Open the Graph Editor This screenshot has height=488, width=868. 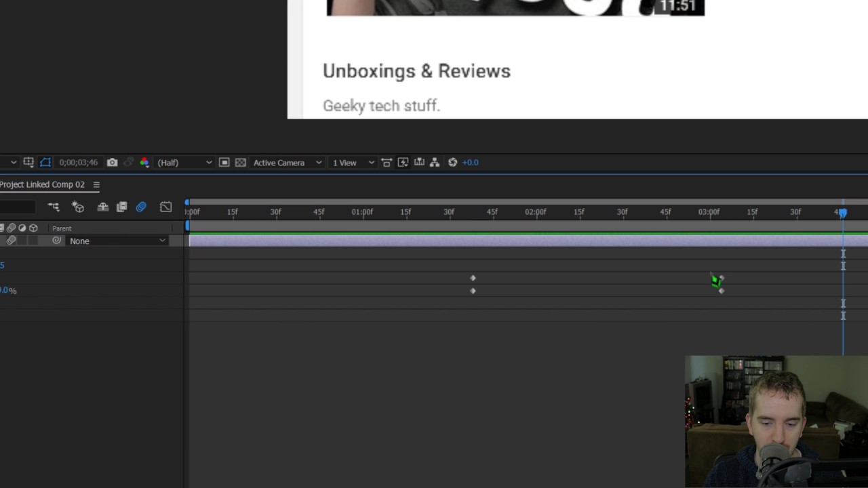pos(165,207)
